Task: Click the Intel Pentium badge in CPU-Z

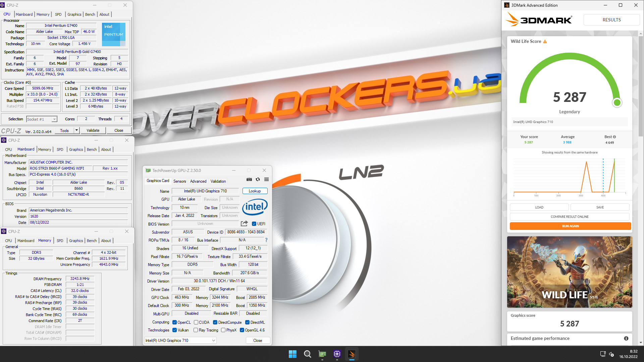Action: point(114,35)
